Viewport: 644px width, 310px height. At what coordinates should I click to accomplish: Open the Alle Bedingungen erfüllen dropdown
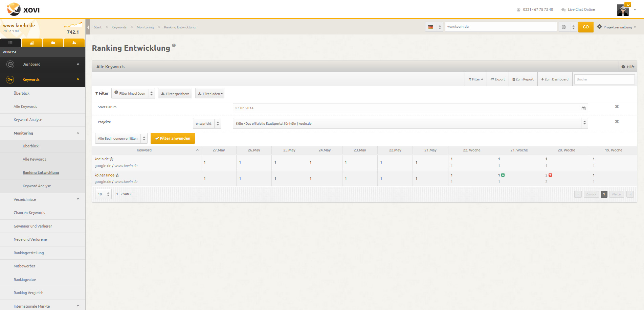[121, 139]
